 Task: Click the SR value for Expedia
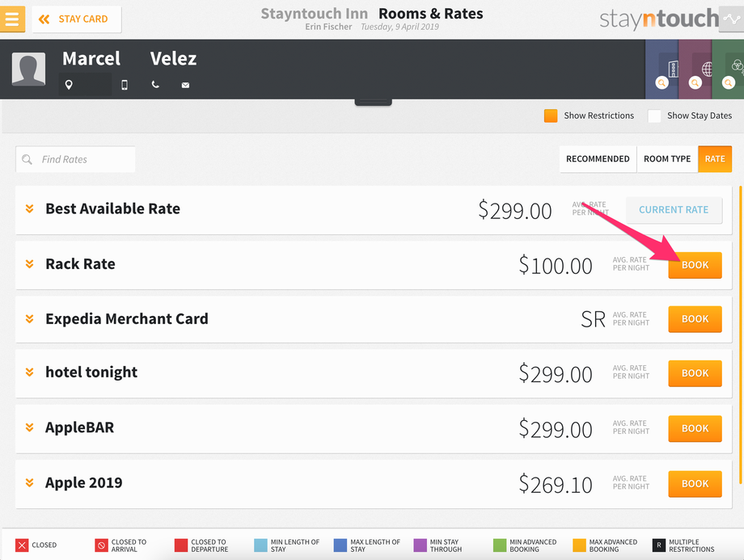tap(593, 319)
